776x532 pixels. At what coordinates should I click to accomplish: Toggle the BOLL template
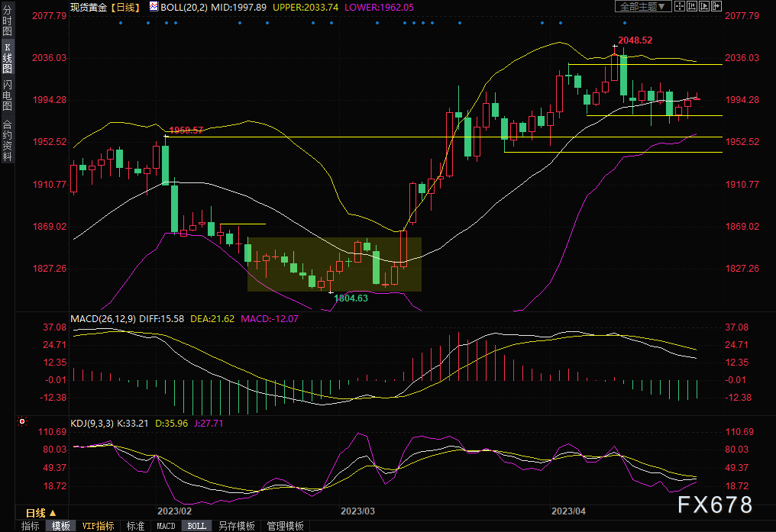(x=197, y=526)
